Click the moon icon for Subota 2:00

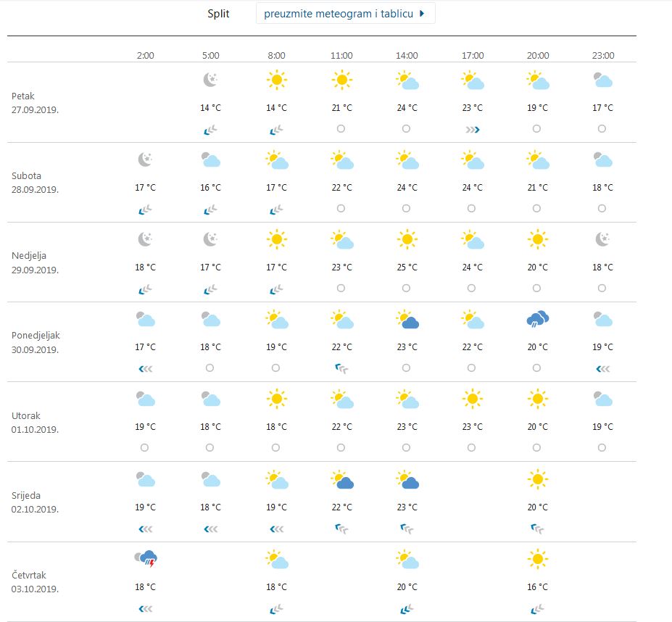click(x=145, y=160)
